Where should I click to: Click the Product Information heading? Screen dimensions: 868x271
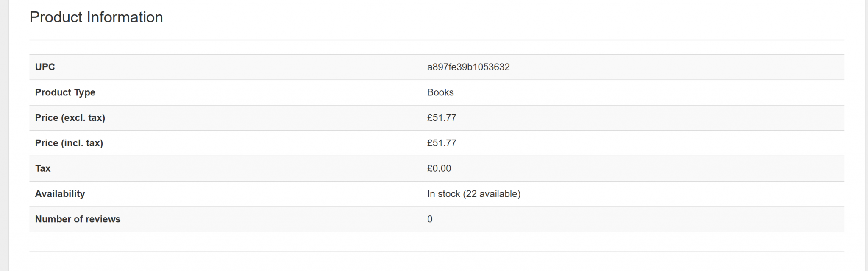(96, 17)
